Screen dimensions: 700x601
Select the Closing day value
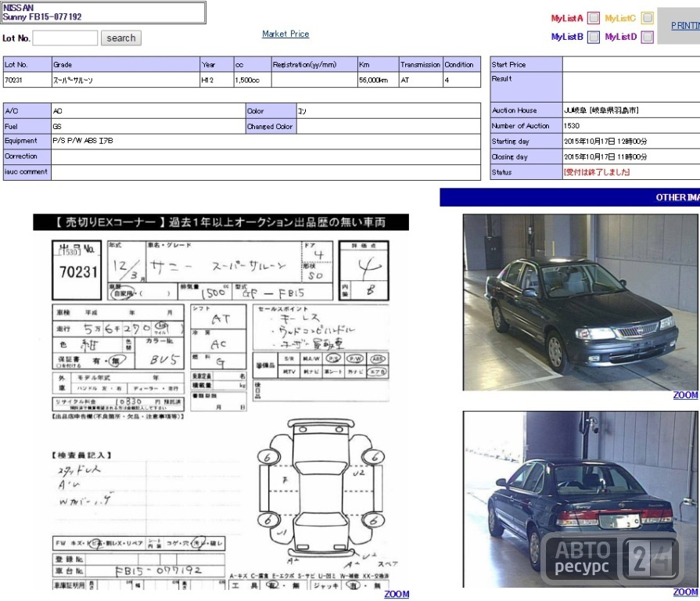(x=605, y=157)
